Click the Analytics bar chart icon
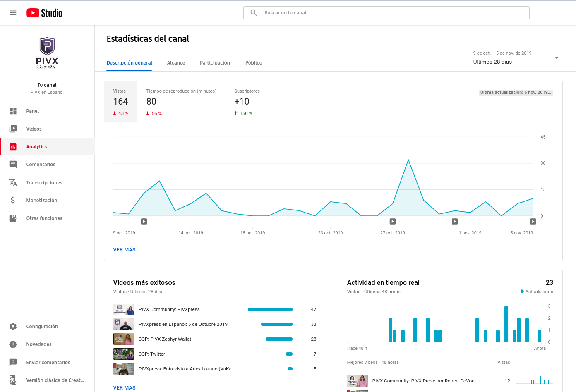Viewport: 576px width, 392px height. (13, 147)
